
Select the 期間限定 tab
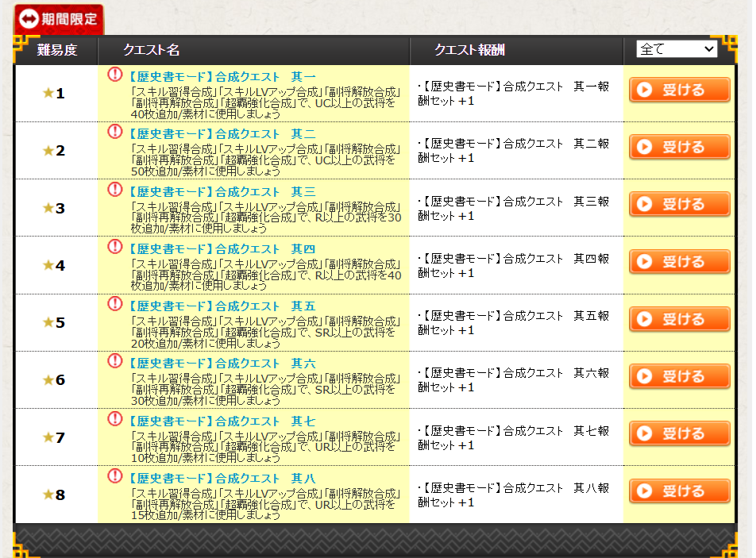click(x=60, y=19)
